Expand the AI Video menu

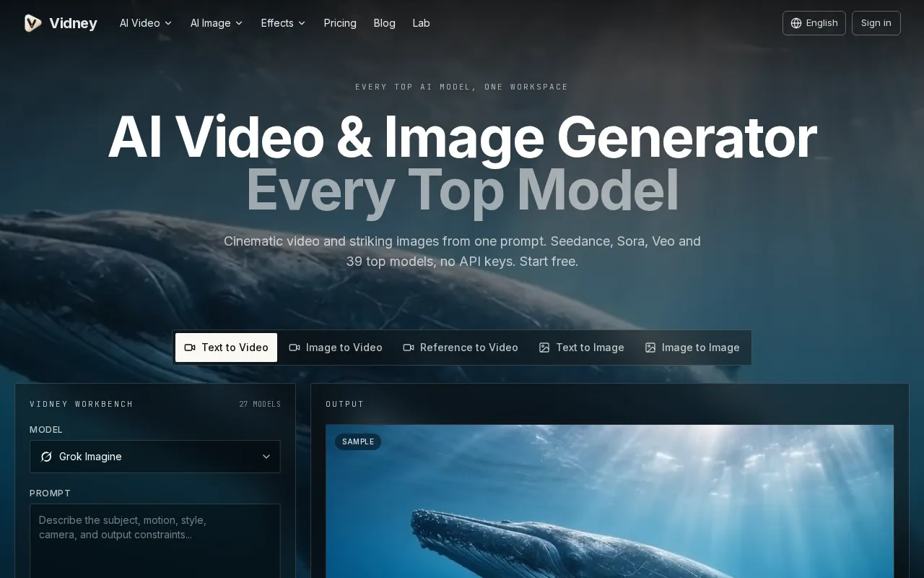point(146,23)
